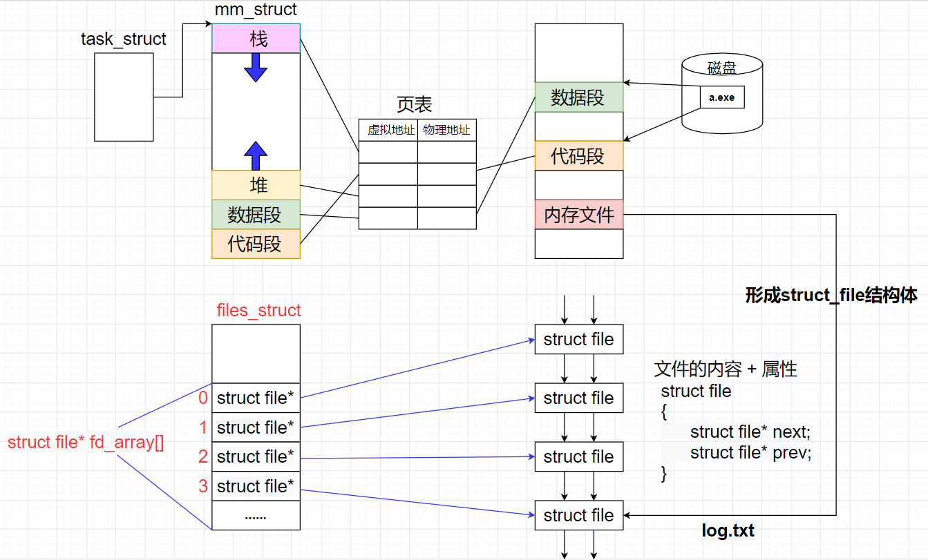Select the pink 栈 block
Screen dimensions: 928x560
tap(256, 39)
